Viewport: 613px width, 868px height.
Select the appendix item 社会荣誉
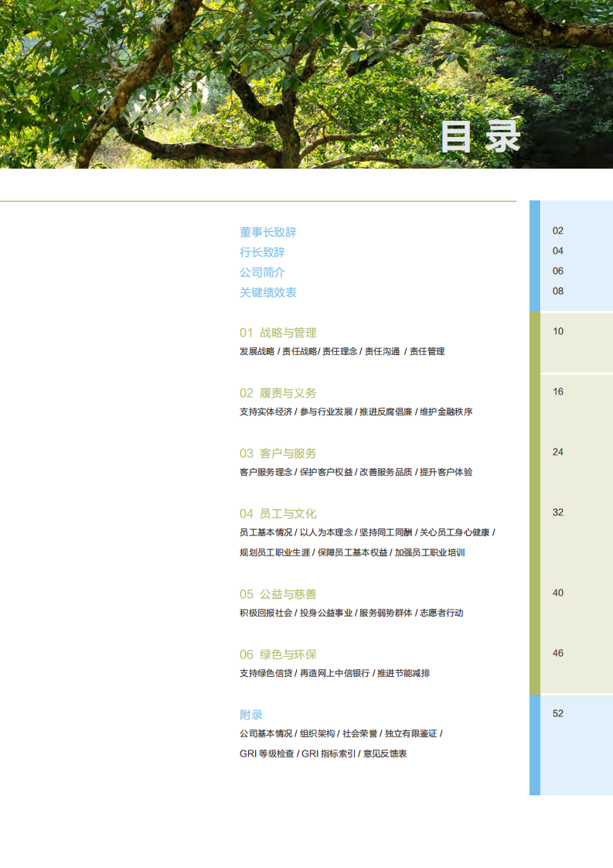click(x=360, y=733)
